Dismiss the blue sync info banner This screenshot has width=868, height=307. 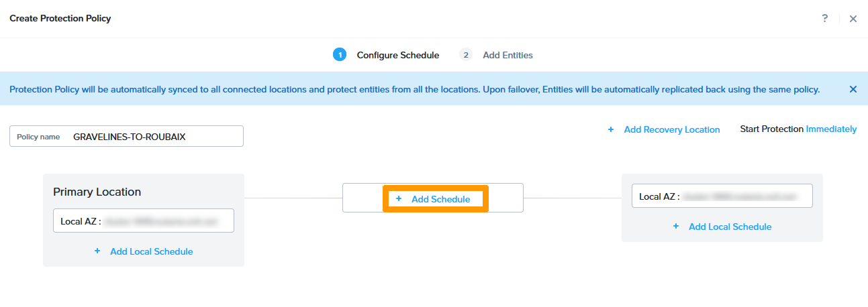tap(853, 89)
